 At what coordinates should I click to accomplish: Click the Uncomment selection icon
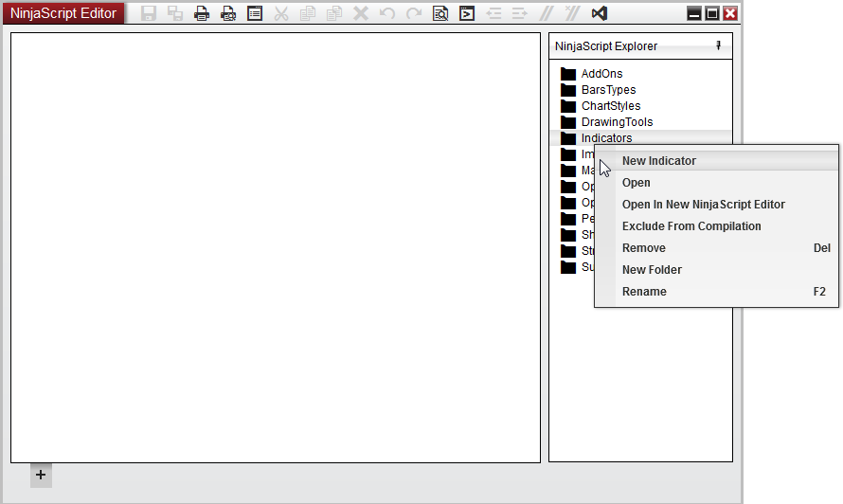coord(572,13)
